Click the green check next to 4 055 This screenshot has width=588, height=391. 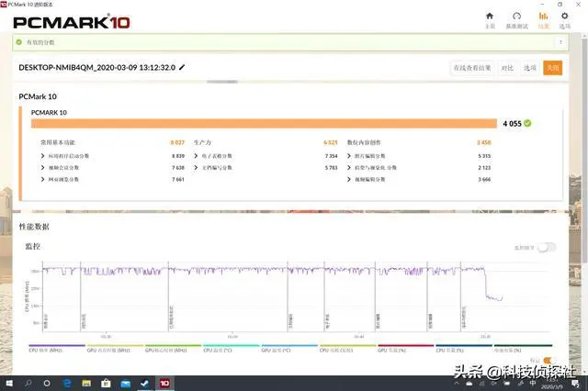point(527,123)
